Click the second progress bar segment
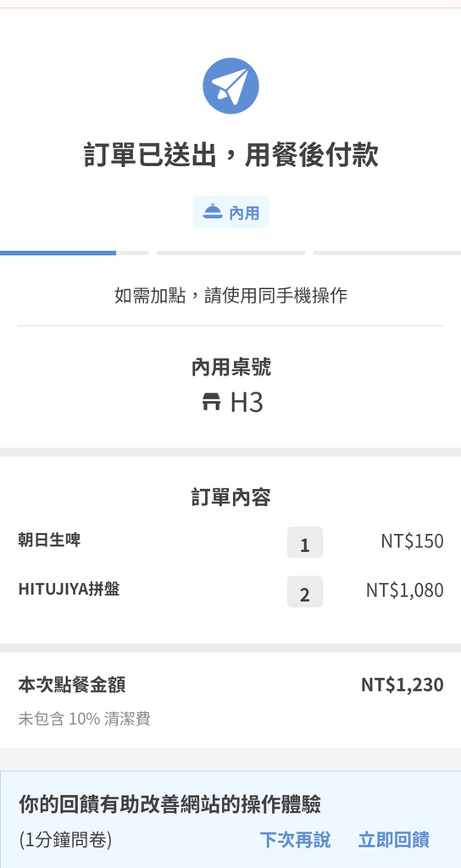Screen dimensions: 461x868 230,253
